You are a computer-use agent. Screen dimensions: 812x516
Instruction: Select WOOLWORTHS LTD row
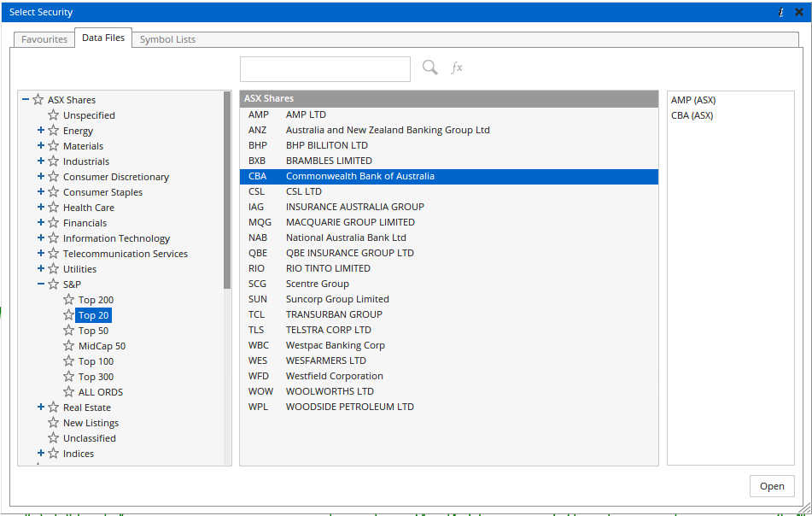449,391
